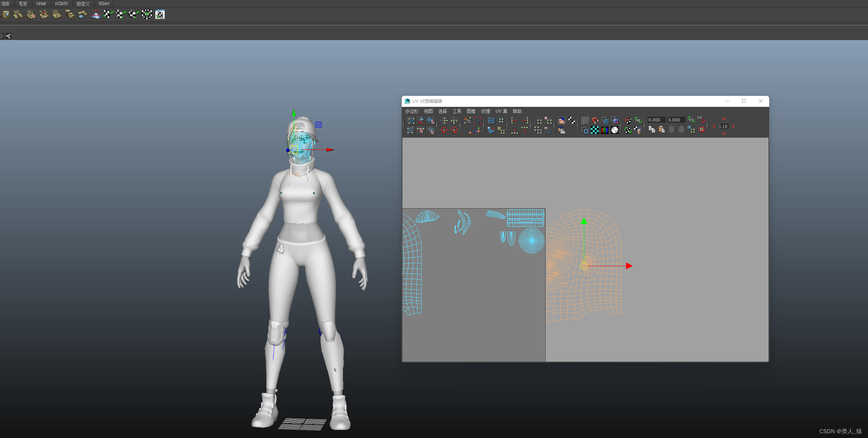Click the share icon above viewport
This screenshot has width=868, height=438.
pos(8,36)
